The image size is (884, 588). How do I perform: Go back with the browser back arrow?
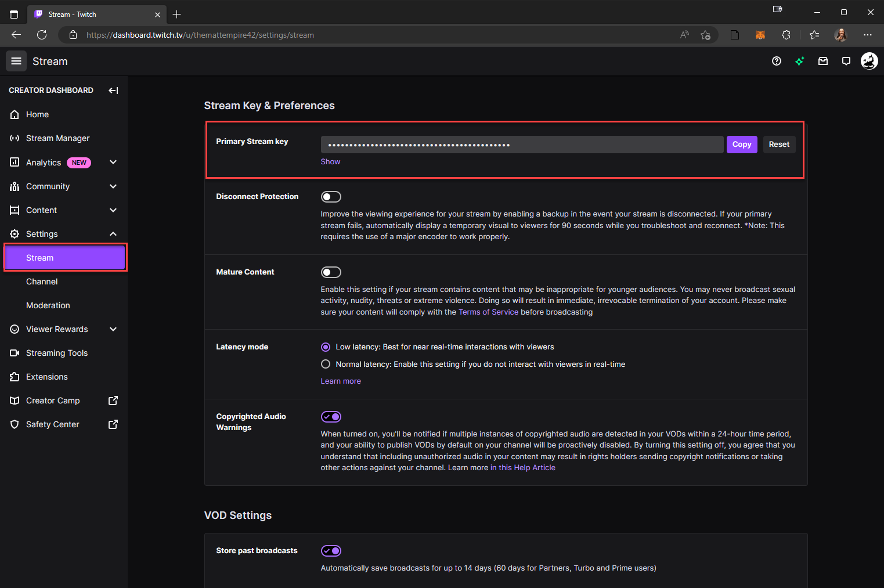pyautogui.click(x=16, y=35)
